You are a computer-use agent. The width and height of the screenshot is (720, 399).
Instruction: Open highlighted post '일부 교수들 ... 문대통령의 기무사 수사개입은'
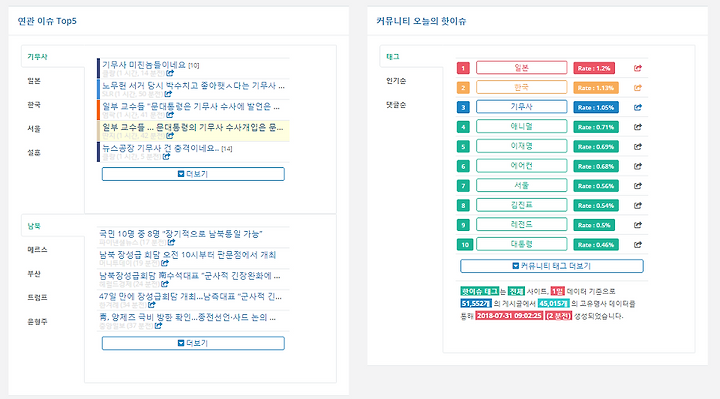(193, 127)
